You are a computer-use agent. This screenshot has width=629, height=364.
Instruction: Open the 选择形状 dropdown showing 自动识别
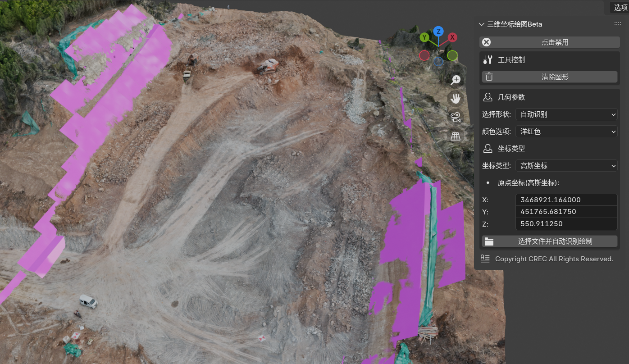point(566,114)
